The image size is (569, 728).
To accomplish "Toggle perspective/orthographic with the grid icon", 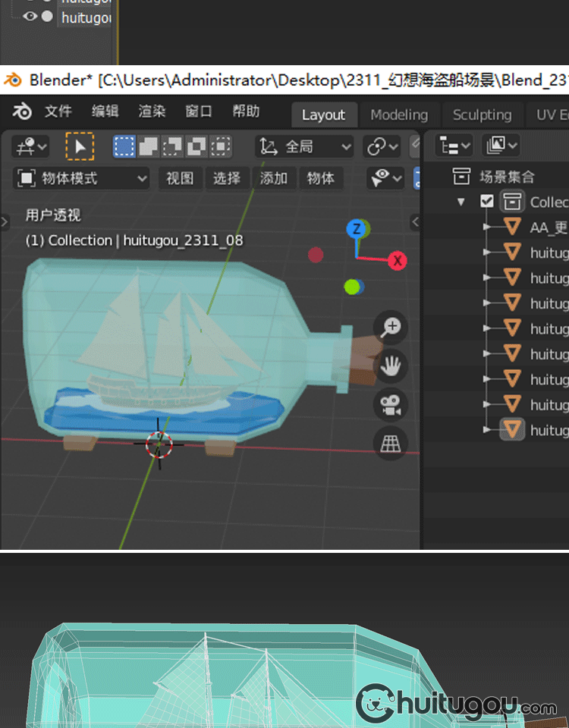I will click(x=391, y=444).
